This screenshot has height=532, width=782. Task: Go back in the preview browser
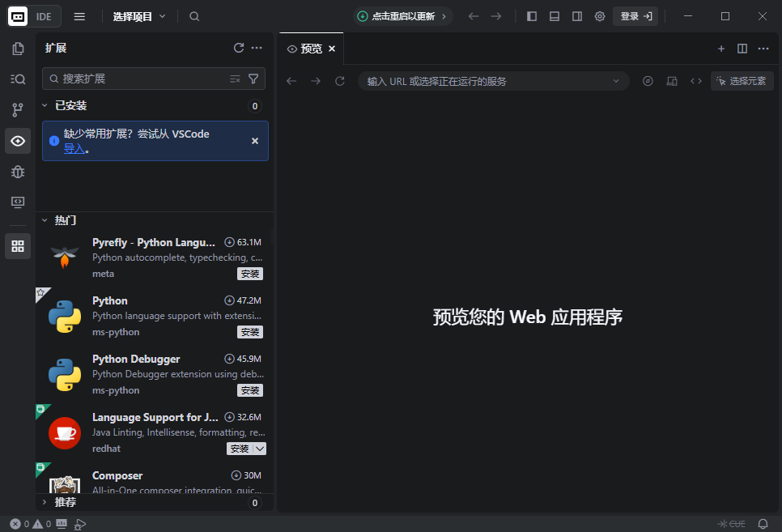[x=291, y=81]
